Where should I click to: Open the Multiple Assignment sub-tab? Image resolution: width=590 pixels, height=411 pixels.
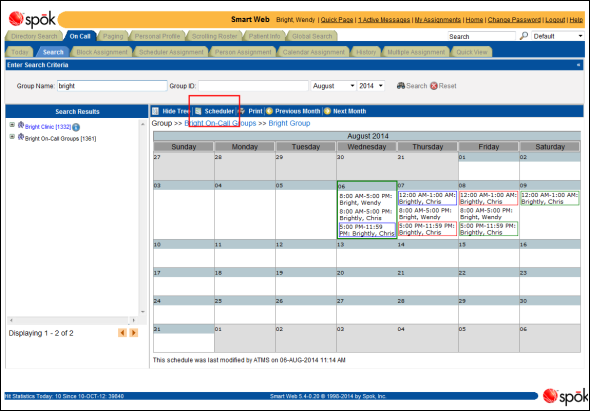coord(416,52)
